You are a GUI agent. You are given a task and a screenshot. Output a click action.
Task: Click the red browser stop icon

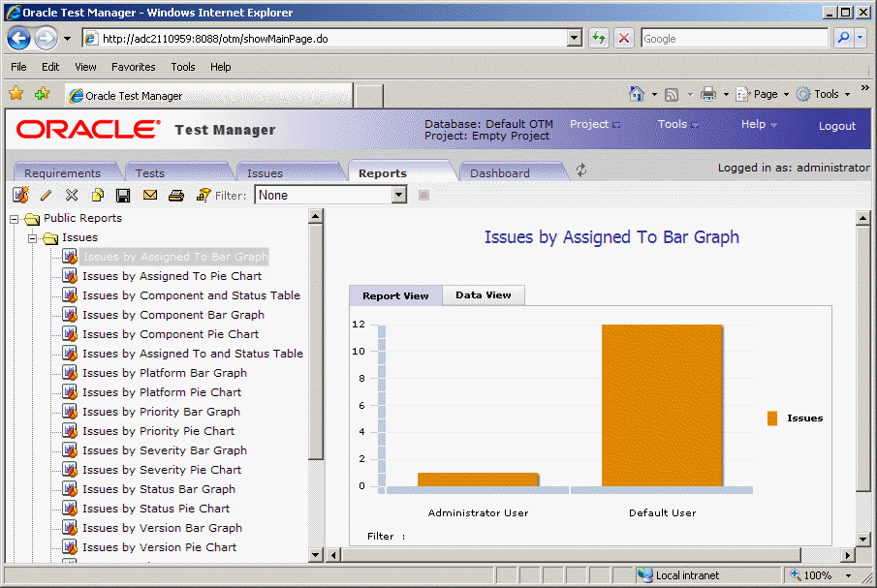624,38
